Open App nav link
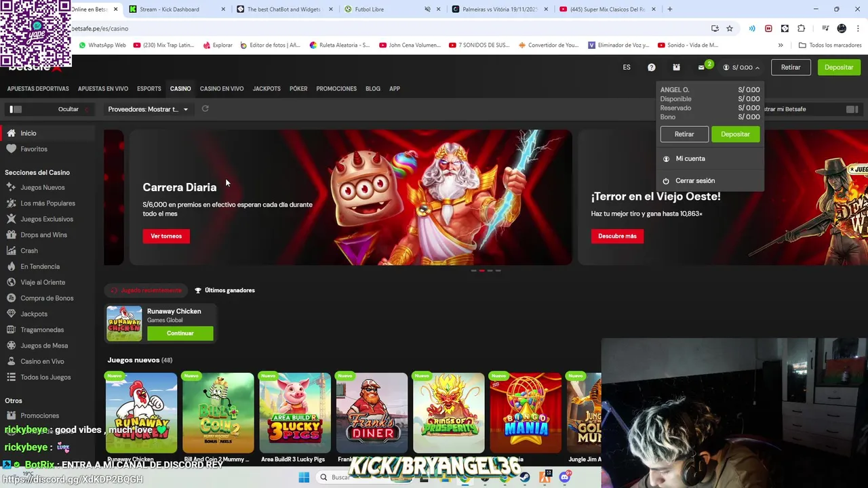This screenshot has height=488, width=868. click(395, 89)
